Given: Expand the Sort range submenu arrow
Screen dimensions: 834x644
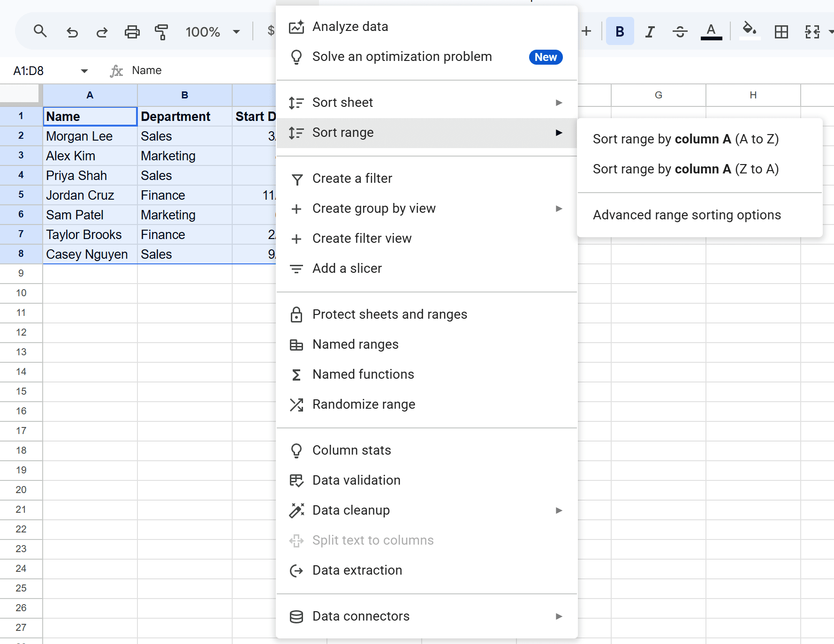Looking at the screenshot, I should [x=559, y=133].
